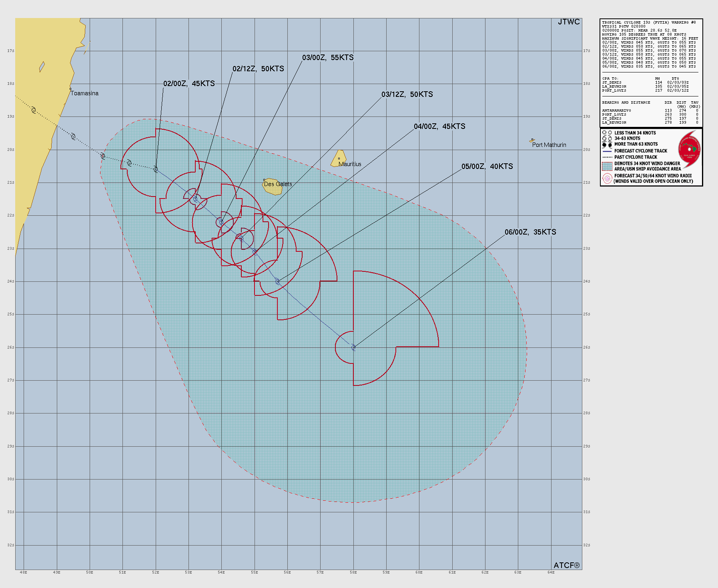Select the '02/00Z, 45KTS' position label

[x=189, y=84]
